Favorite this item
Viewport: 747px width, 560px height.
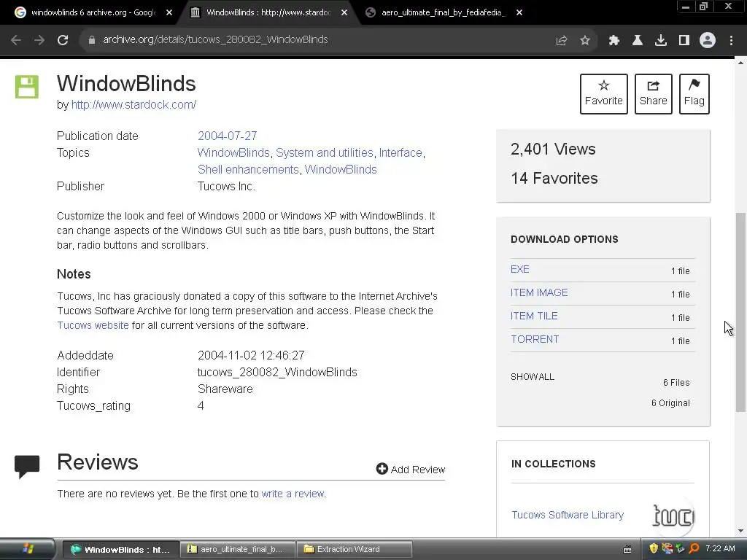coord(603,94)
